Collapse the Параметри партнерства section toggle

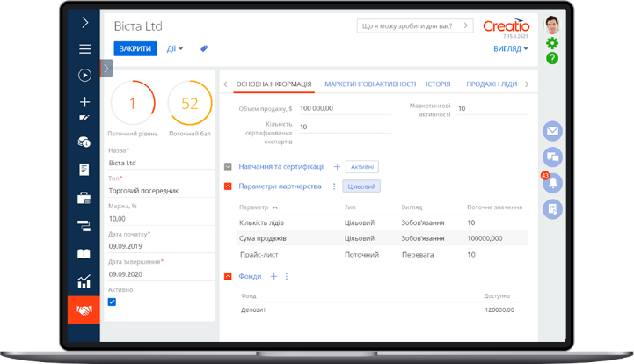coord(228,186)
